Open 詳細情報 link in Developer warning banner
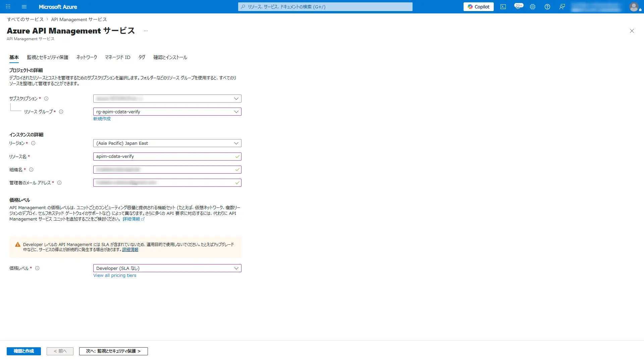The width and height of the screenshot is (644, 362). coord(130,250)
